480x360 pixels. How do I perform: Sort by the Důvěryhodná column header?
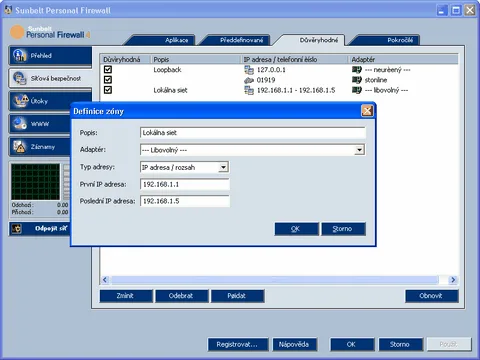(x=125, y=59)
